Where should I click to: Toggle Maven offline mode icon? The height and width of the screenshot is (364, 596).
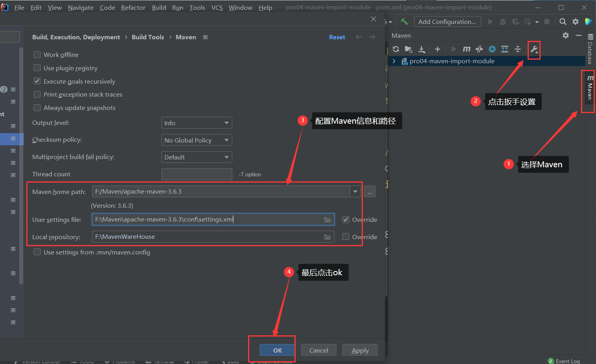point(479,49)
